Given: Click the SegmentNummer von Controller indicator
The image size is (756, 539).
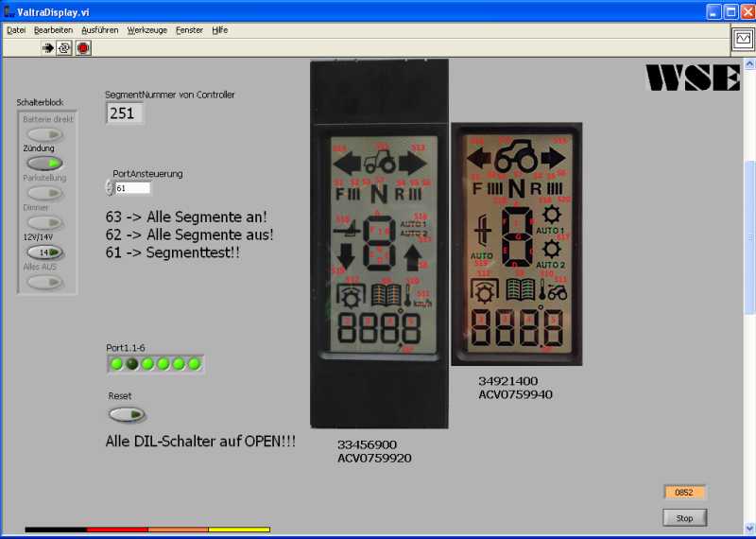Looking at the screenshot, I should [125, 113].
